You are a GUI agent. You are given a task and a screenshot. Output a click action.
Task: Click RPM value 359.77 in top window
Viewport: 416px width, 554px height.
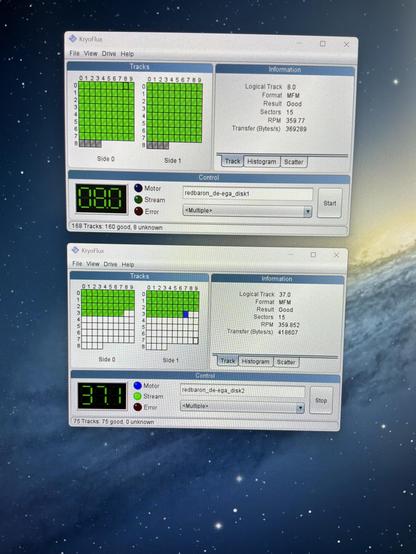[x=295, y=120]
